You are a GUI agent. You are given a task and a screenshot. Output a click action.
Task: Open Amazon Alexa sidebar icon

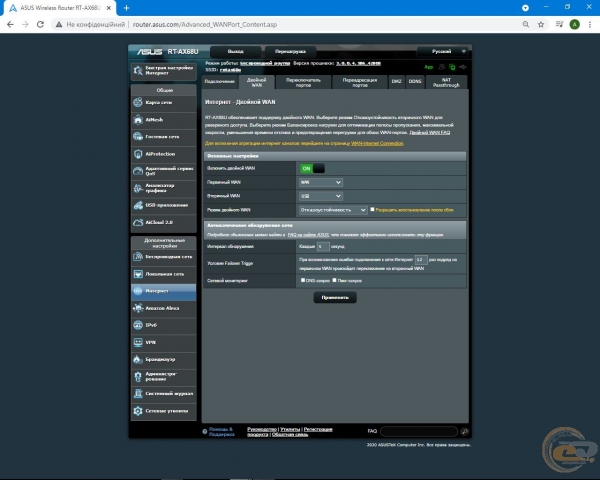pos(138,308)
